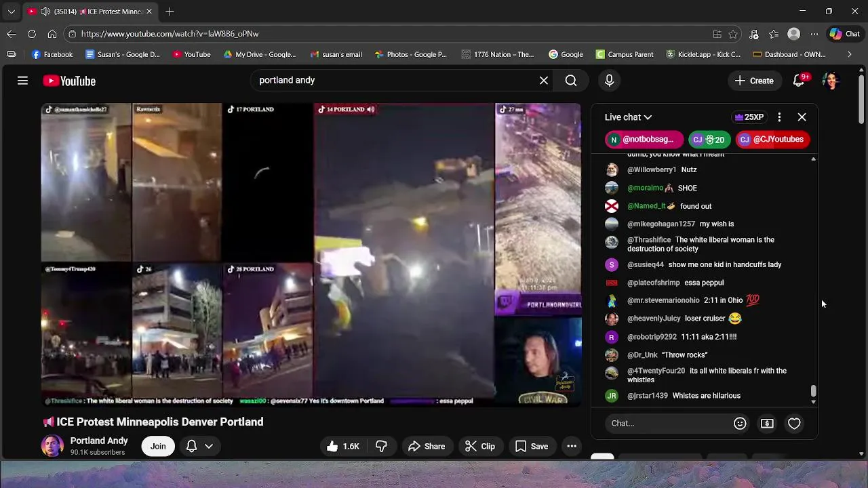This screenshot has height=488, width=868.
Task: Open Photos - Google bookmark
Action: point(410,54)
